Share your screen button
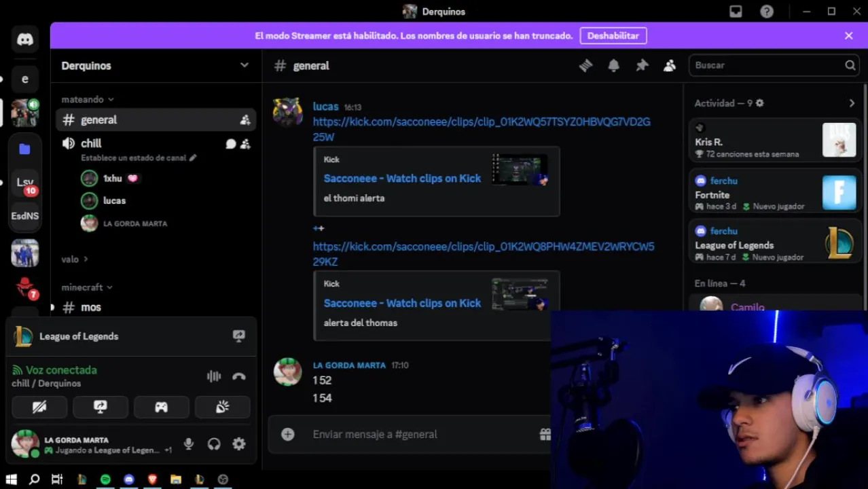The height and width of the screenshot is (489, 868). [101, 407]
